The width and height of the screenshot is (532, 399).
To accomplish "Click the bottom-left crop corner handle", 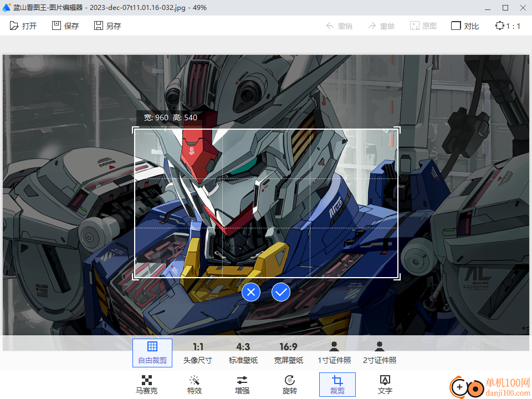I will point(135,277).
